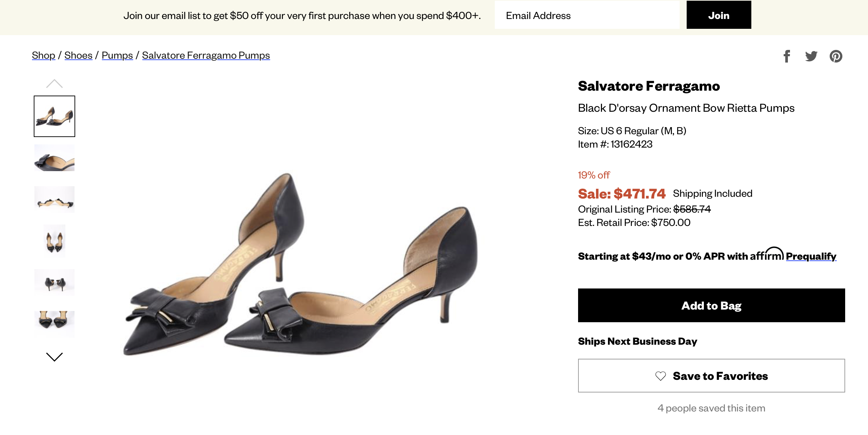Navigate to Shoes breadcrumb link
This screenshot has width=868, height=435.
pyautogui.click(x=78, y=56)
